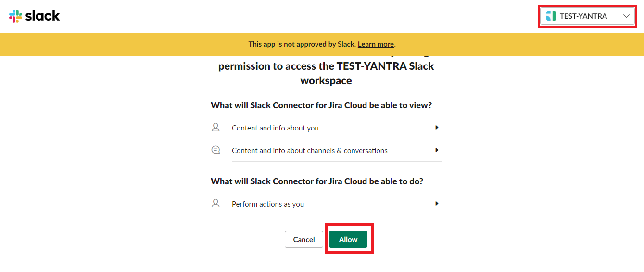Click "This app is not approved by Slack" text
Image resolution: width=644 pixels, height=272 pixels.
302,44
